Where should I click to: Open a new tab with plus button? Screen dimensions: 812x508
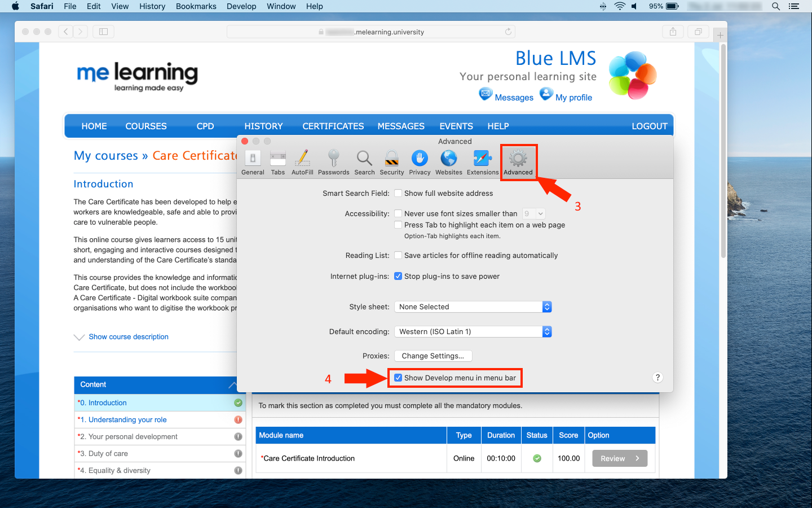coord(720,35)
